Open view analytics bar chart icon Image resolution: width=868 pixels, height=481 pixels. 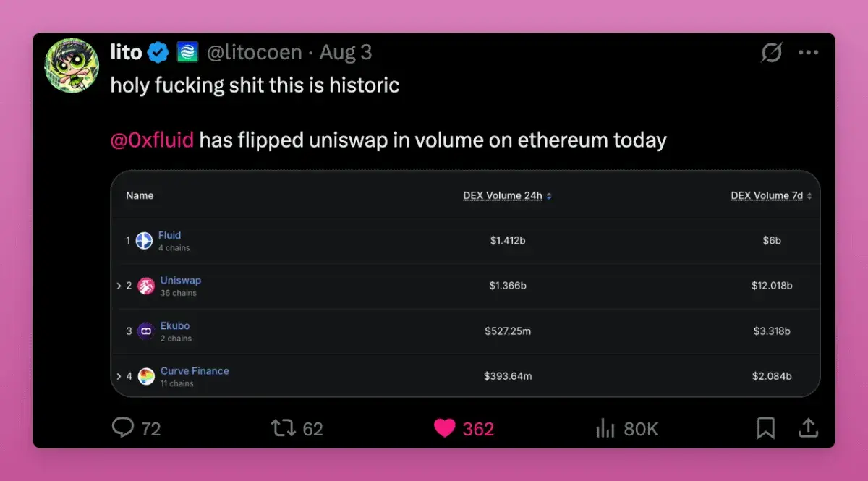(x=605, y=428)
